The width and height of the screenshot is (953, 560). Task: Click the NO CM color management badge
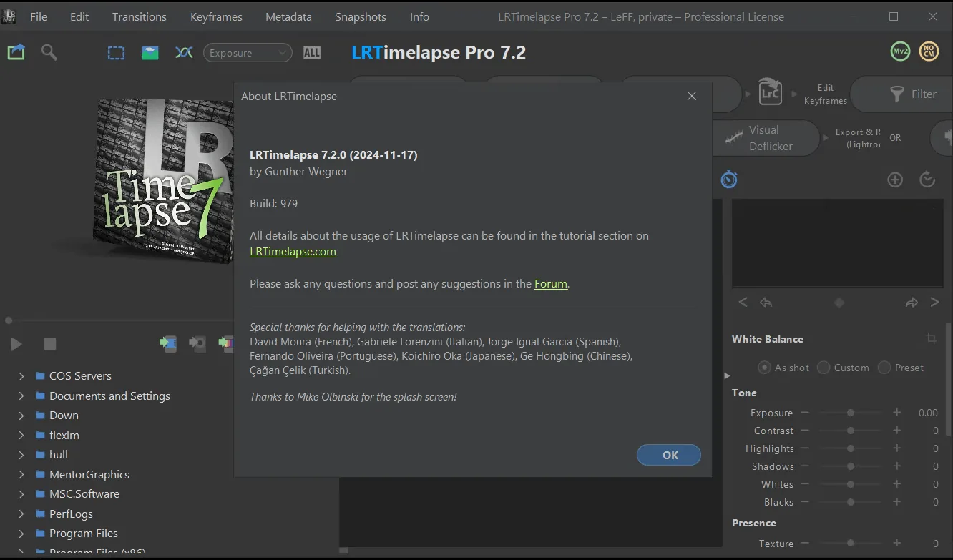pyautogui.click(x=929, y=51)
